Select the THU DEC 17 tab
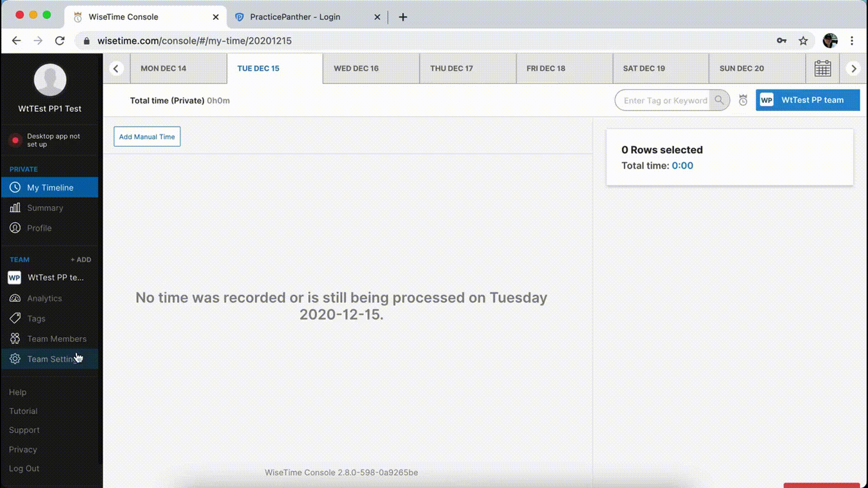The width and height of the screenshot is (868, 488). [x=468, y=69]
